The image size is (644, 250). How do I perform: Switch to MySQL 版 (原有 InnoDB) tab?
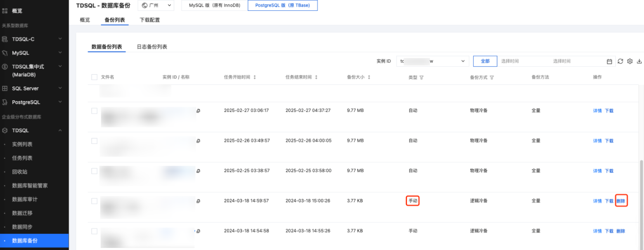[215, 5]
